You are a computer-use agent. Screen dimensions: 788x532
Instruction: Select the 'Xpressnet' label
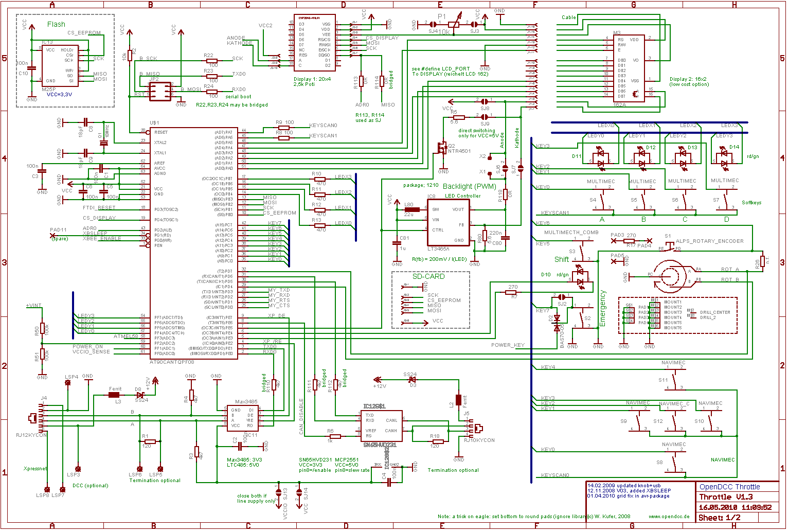point(35,469)
